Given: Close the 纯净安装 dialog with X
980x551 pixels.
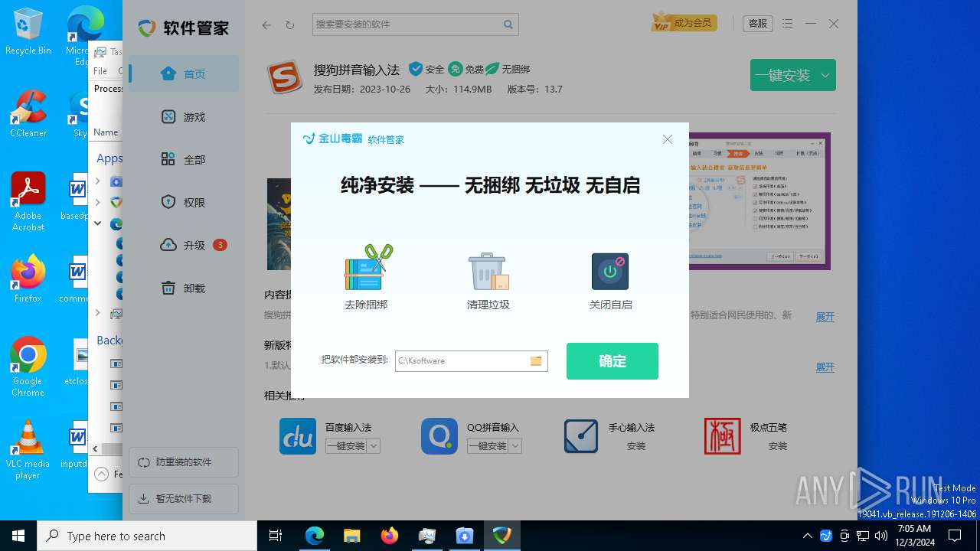Looking at the screenshot, I should tap(668, 139).
